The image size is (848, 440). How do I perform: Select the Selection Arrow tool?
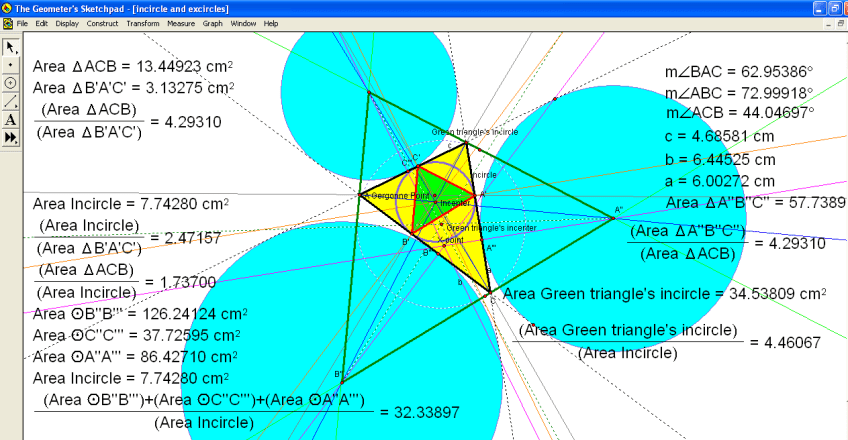coord(11,47)
